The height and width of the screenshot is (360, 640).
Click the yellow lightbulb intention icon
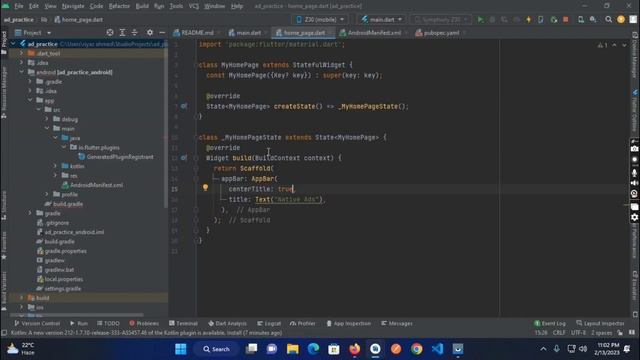click(x=205, y=187)
